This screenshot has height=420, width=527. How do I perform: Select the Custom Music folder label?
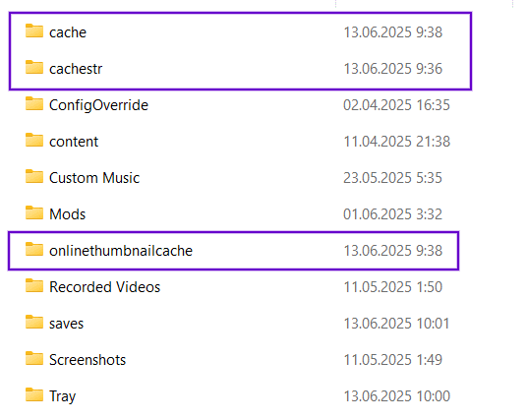pos(94,178)
